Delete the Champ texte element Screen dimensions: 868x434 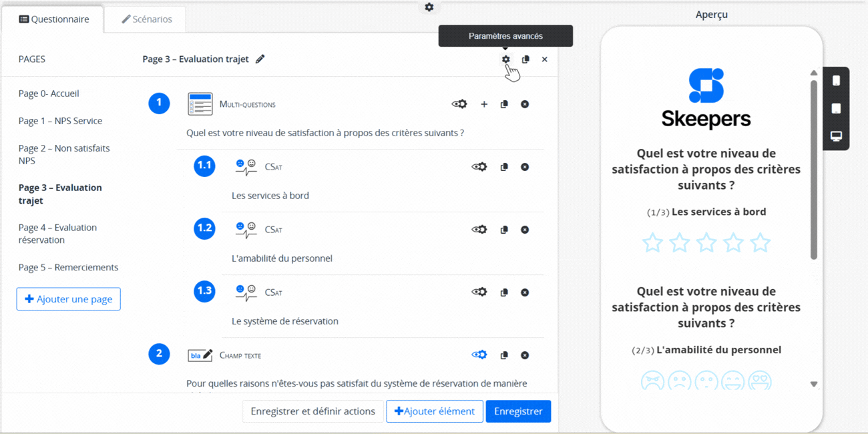(x=525, y=355)
